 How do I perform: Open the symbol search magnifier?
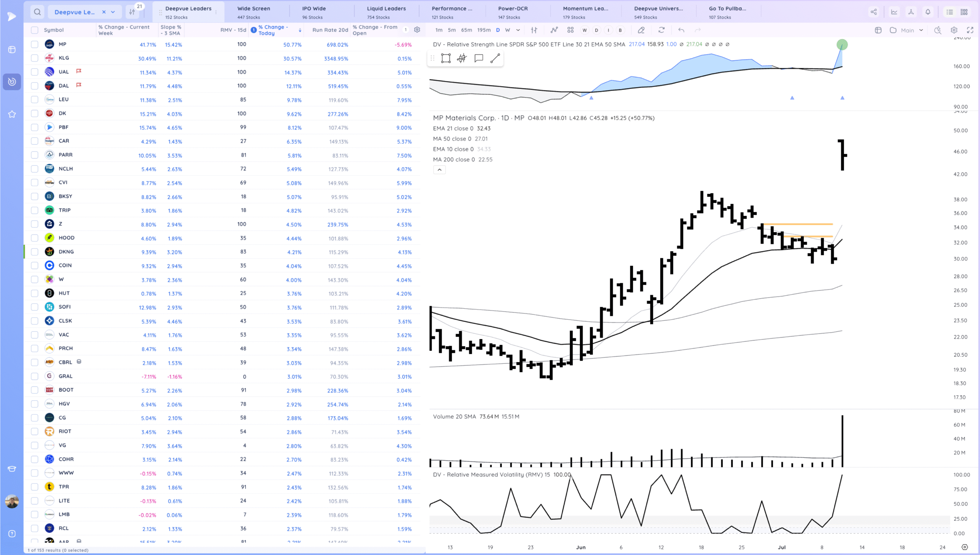point(37,12)
